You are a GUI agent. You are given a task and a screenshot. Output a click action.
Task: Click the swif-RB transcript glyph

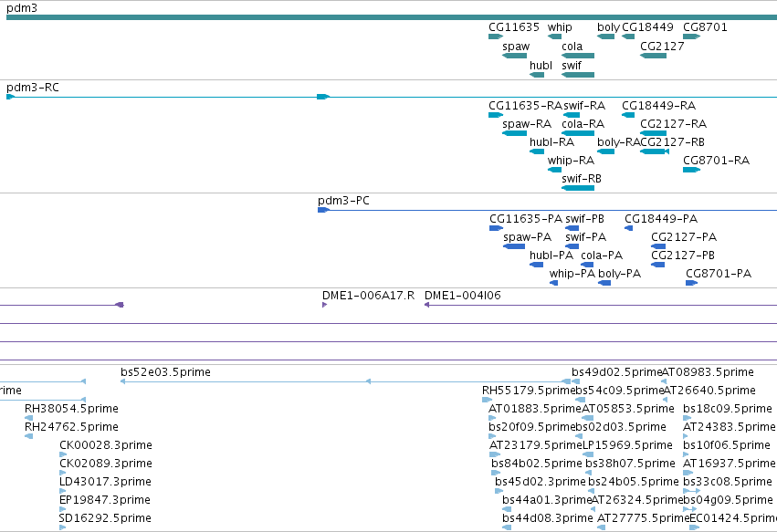point(578,188)
